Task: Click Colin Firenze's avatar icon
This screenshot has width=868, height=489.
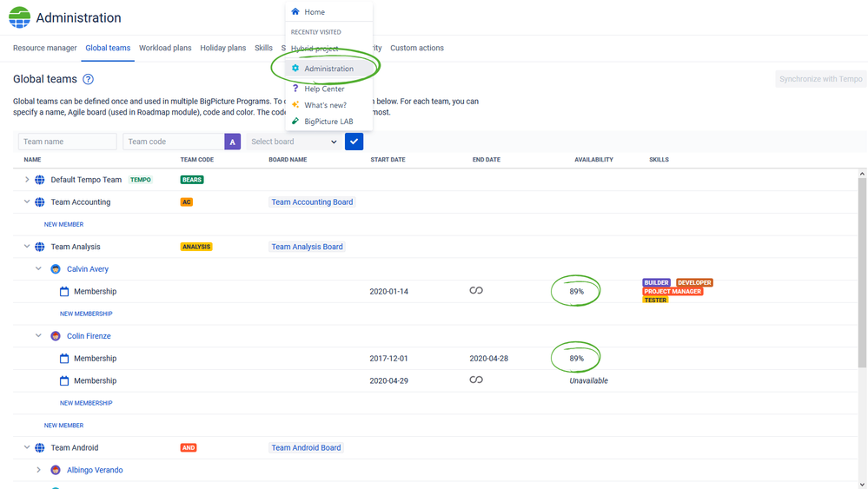Action: point(56,336)
